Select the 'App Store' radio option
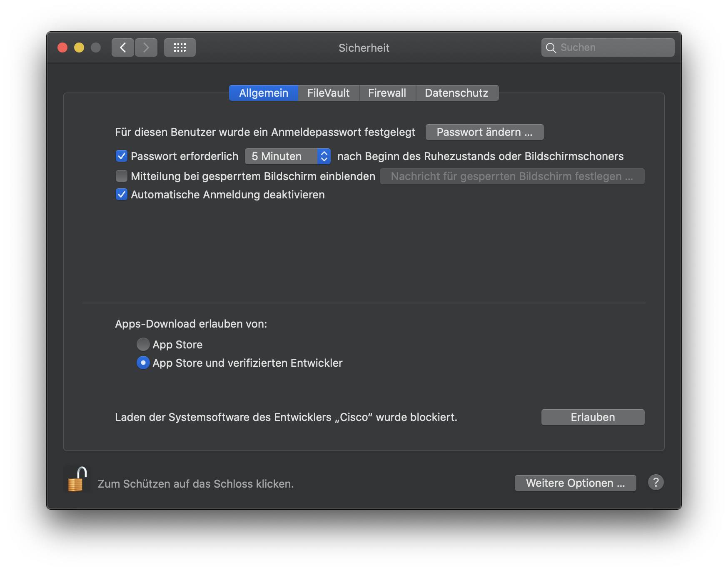The width and height of the screenshot is (728, 571). [143, 344]
